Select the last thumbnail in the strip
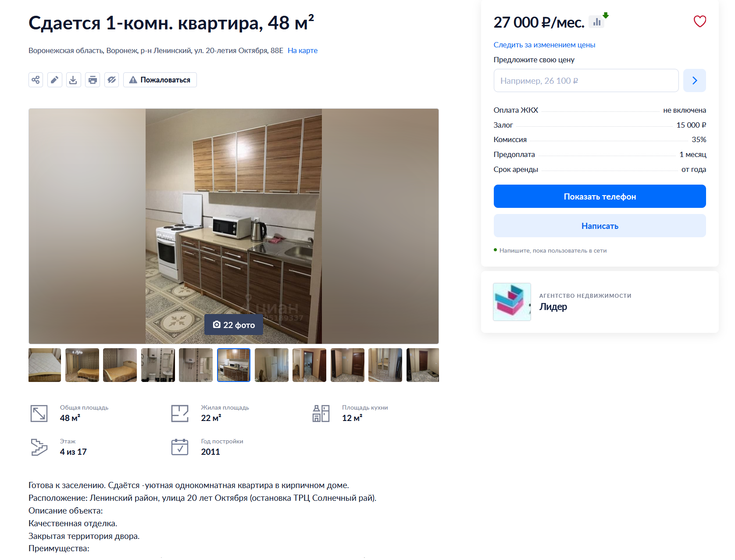The height and width of the screenshot is (560, 735). coord(423,365)
